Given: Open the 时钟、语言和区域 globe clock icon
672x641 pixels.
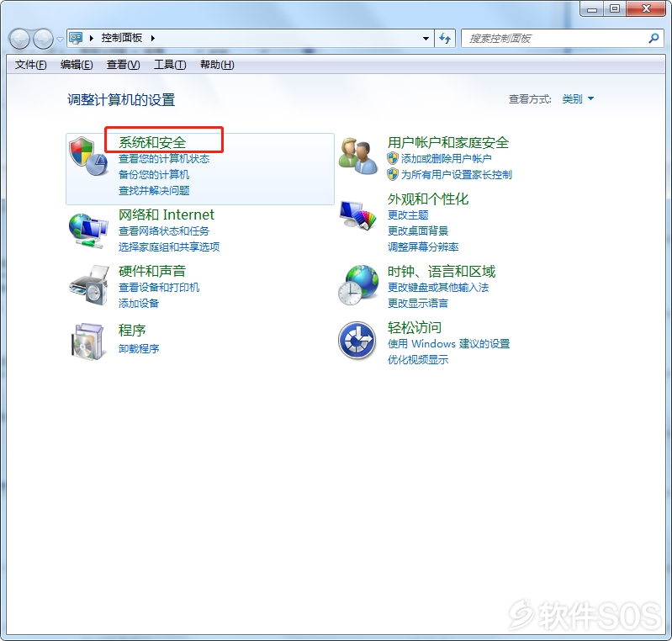Looking at the screenshot, I should tap(357, 284).
